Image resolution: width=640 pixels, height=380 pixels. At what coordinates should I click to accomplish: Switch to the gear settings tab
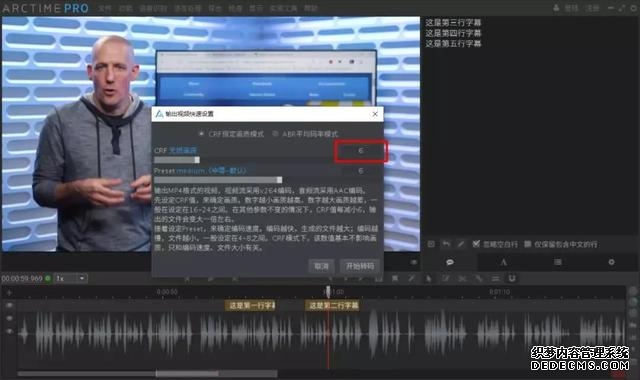pyautogui.click(x=611, y=262)
